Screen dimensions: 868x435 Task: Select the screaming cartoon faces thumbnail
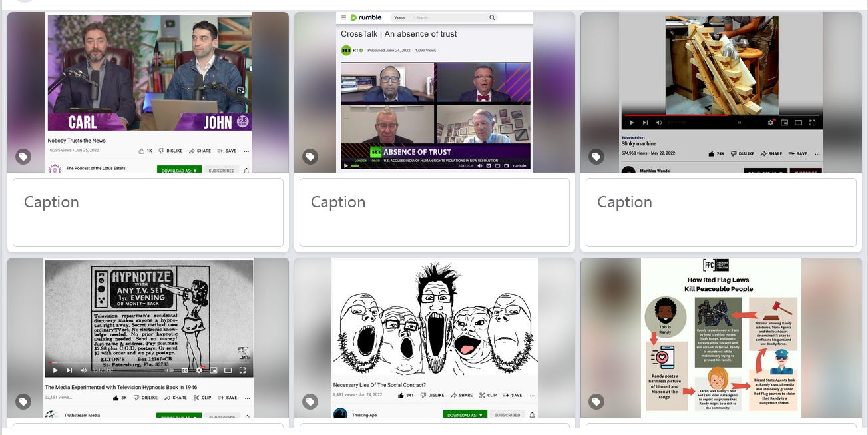(x=435, y=338)
